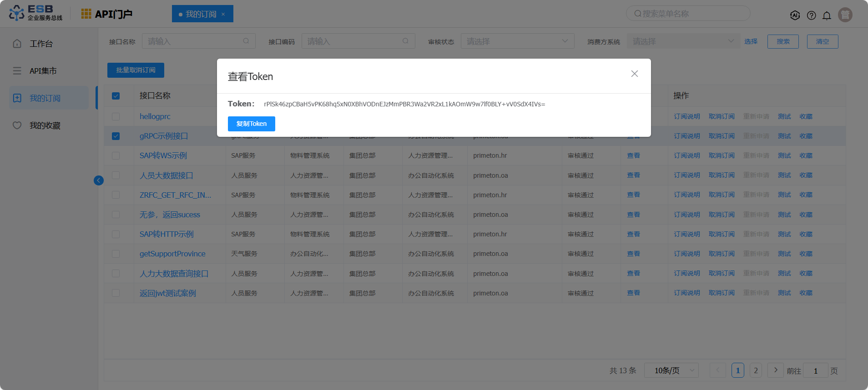Click the 复制Token button
The height and width of the screenshot is (390, 868).
[251, 124]
